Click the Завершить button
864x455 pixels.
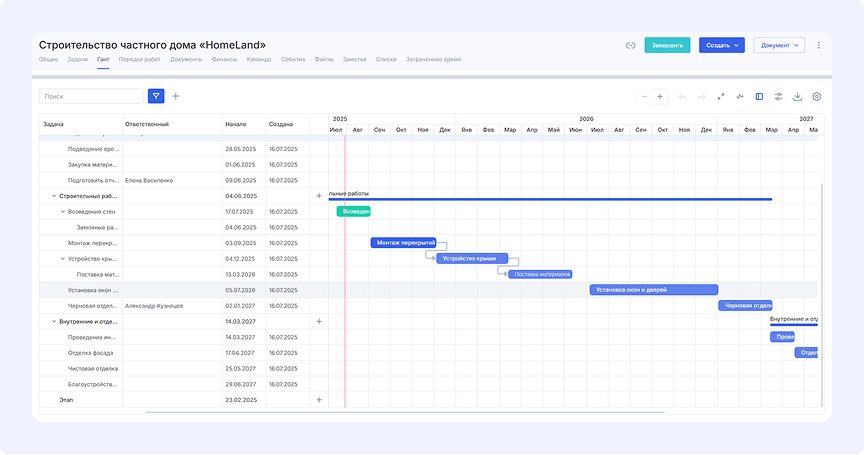pos(667,45)
